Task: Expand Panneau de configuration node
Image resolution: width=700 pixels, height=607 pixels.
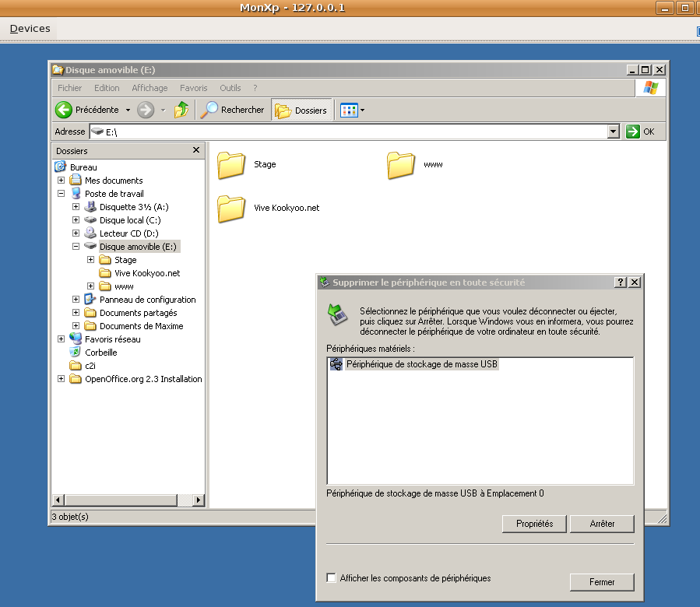Action: point(76,300)
